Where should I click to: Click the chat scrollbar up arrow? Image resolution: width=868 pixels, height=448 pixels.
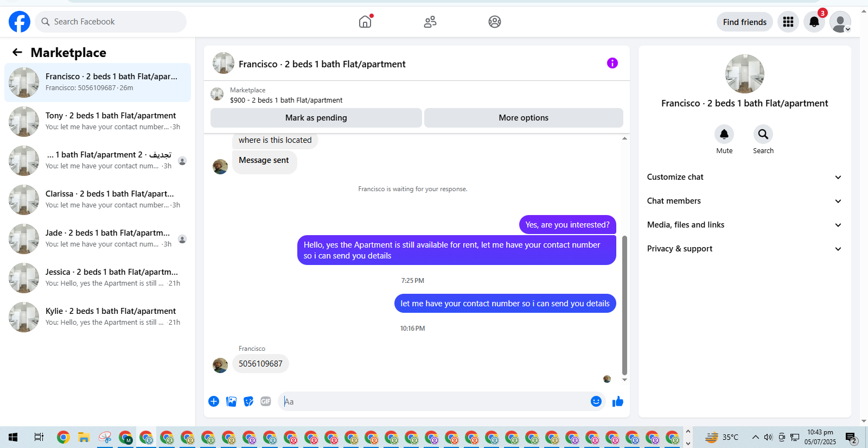click(x=624, y=138)
